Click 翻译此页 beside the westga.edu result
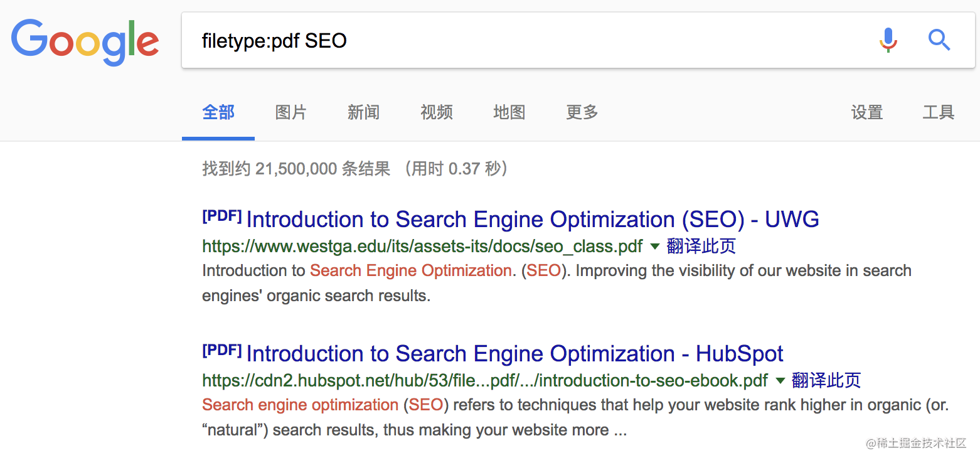This screenshot has height=463, width=980. (701, 247)
